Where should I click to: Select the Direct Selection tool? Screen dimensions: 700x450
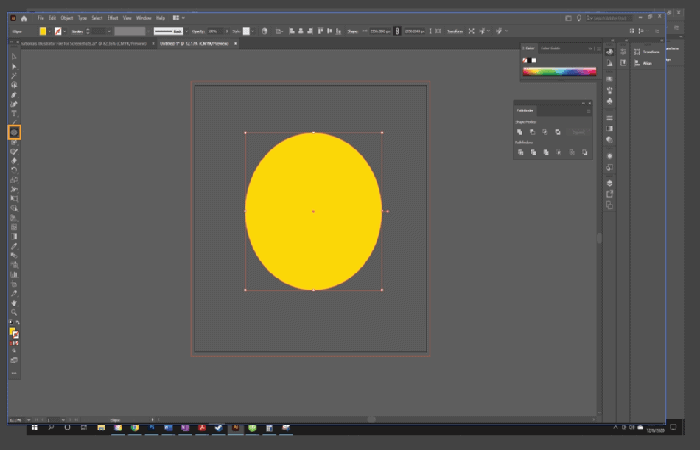point(14,67)
